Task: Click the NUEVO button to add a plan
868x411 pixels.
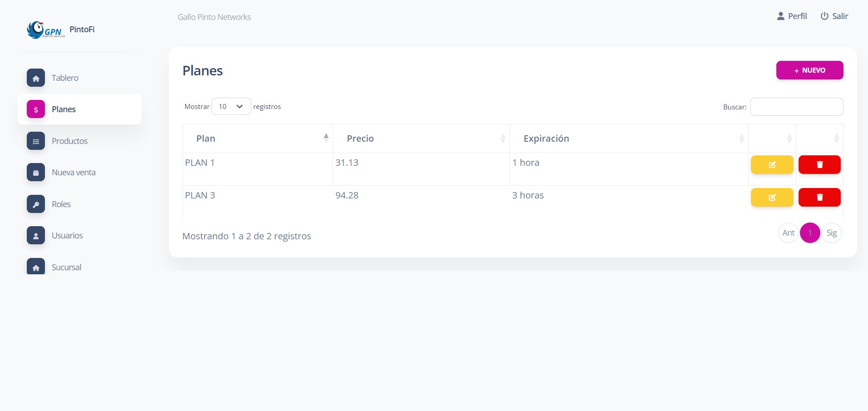Action: (x=809, y=70)
